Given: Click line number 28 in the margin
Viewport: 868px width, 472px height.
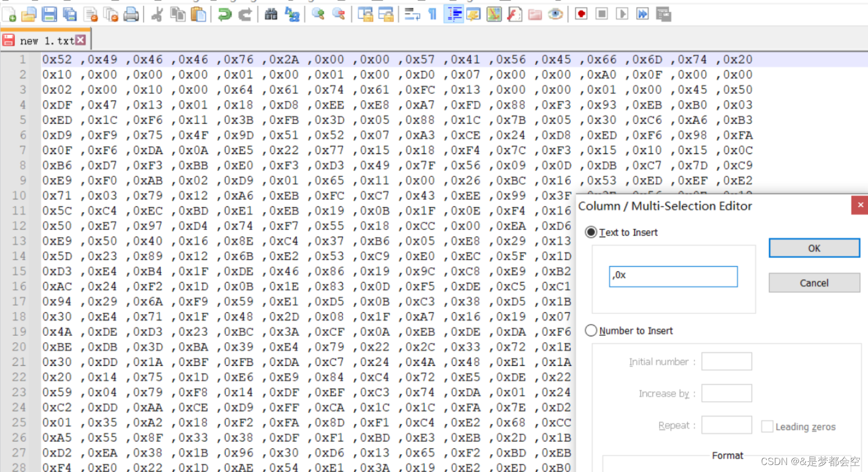Looking at the screenshot, I should [19, 467].
